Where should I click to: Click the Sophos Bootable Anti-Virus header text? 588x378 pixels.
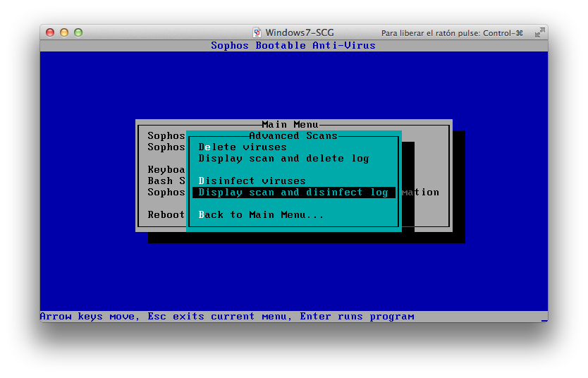tap(293, 45)
